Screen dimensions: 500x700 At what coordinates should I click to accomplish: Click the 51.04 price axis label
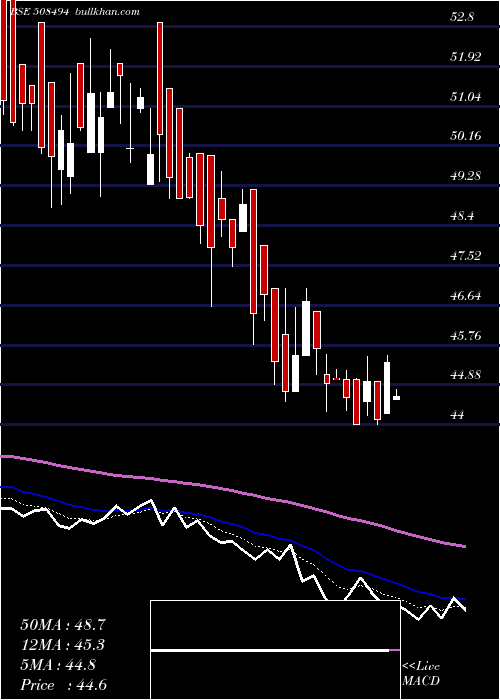tap(466, 96)
